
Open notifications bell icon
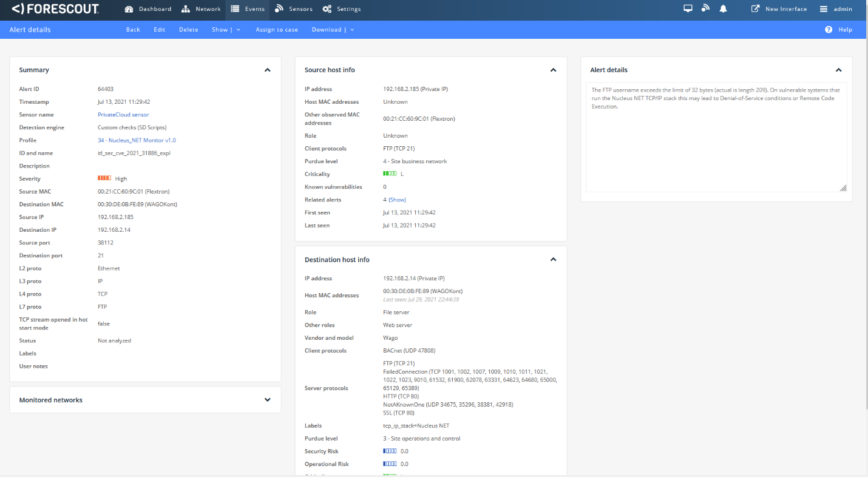tap(723, 8)
